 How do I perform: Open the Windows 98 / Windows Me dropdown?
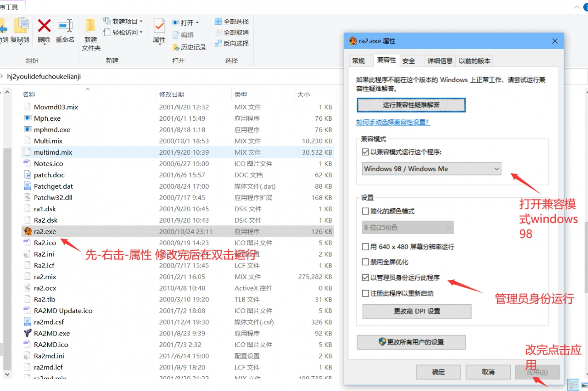tap(431, 169)
